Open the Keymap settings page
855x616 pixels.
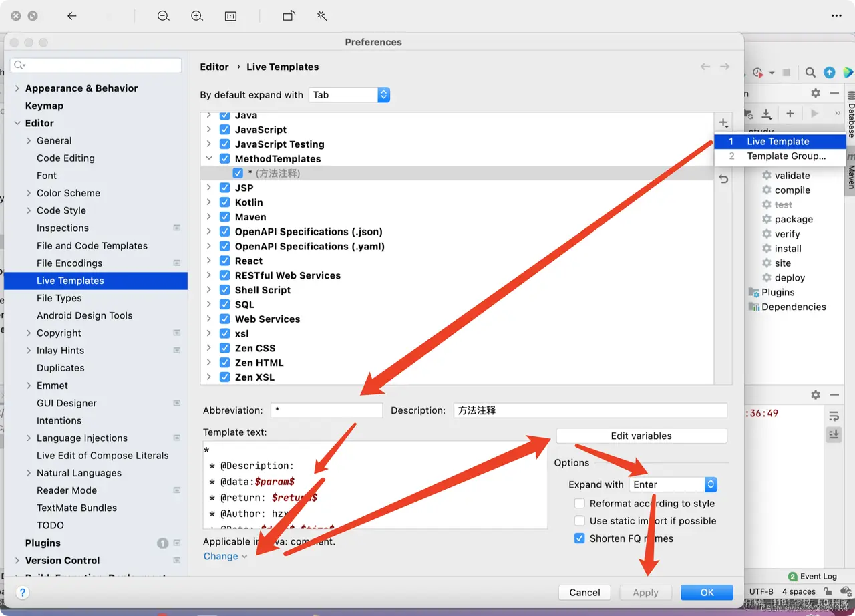44,106
